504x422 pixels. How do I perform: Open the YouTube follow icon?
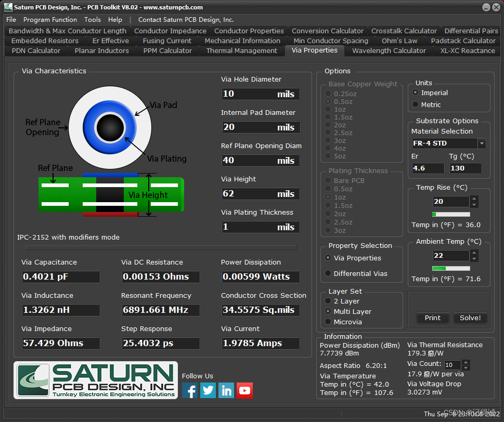[x=244, y=390]
